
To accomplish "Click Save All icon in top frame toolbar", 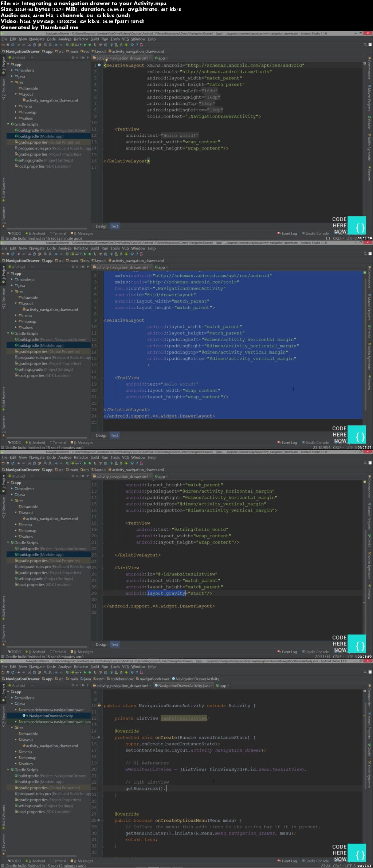I will 8,45.
